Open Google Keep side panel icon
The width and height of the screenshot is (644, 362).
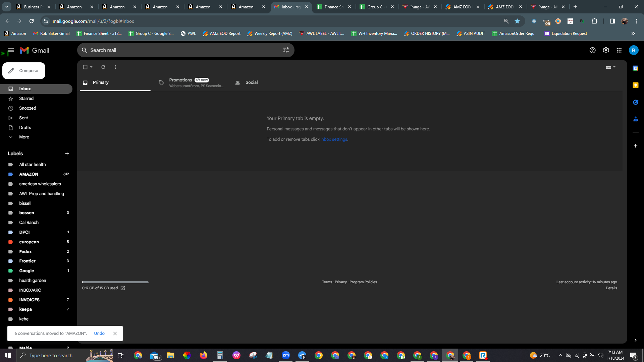(x=636, y=85)
